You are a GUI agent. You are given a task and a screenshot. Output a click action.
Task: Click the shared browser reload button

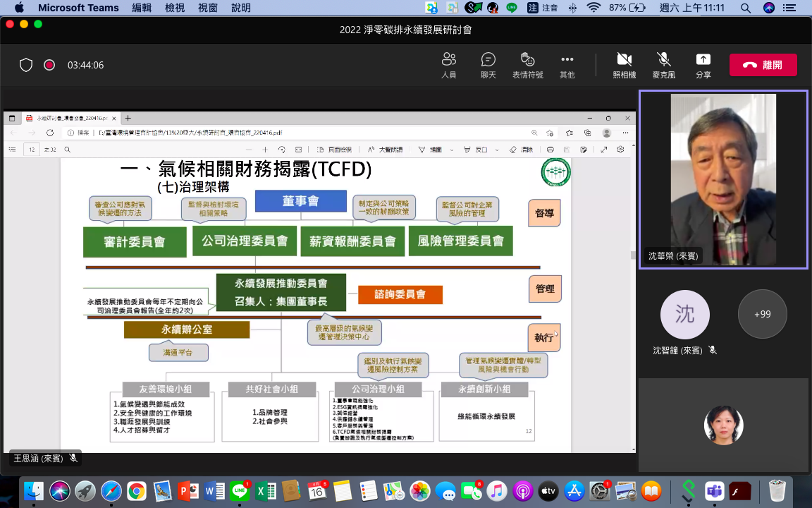[50, 133]
